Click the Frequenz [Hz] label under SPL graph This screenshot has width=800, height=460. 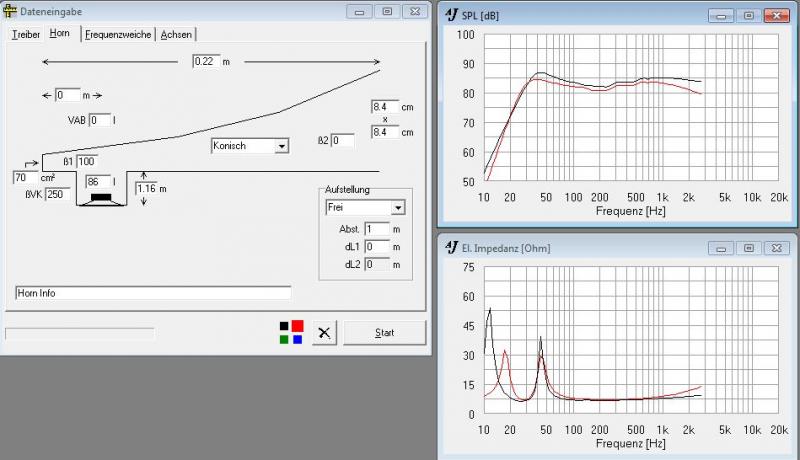(631, 211)
